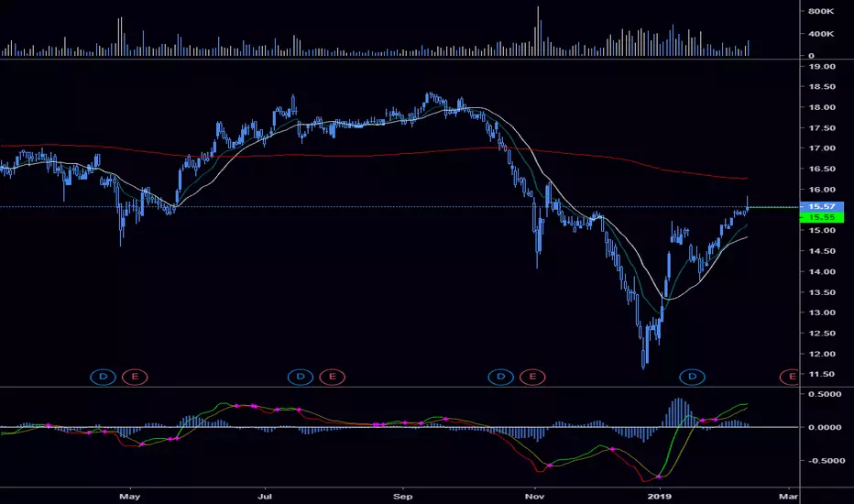Screen dimensions: 854x504
Task: Click the tallest white volume spike bar
Action: point(538,31)
